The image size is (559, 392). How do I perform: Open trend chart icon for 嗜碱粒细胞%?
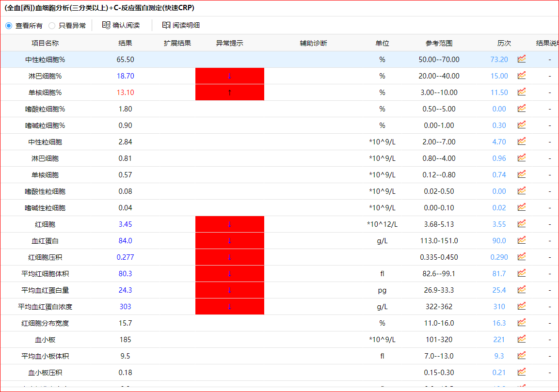click(x=522, y=125)
